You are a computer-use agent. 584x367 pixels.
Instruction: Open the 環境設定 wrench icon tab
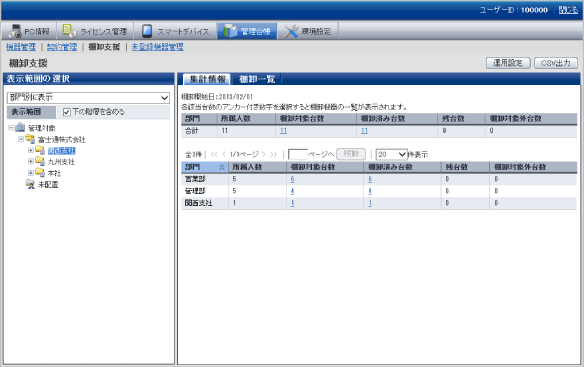pos(291,31)
